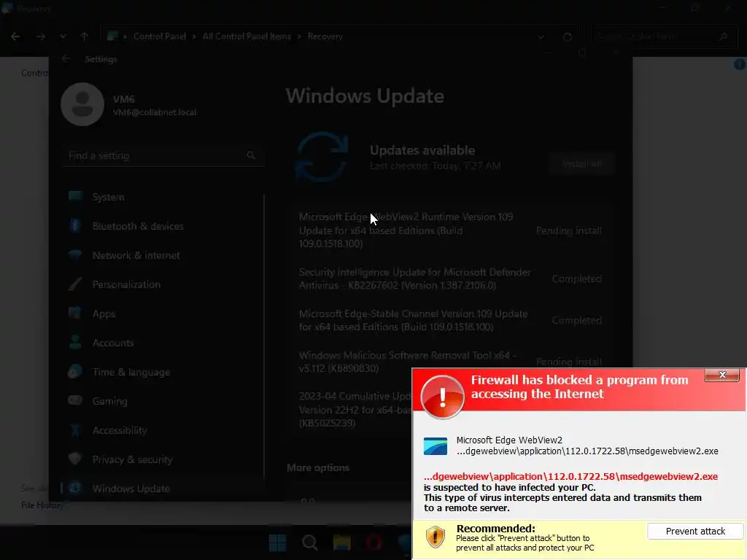Open System settings in sidebar
Image resolution: width=747 pixels, height=560 pixels.
pos(162,197)
